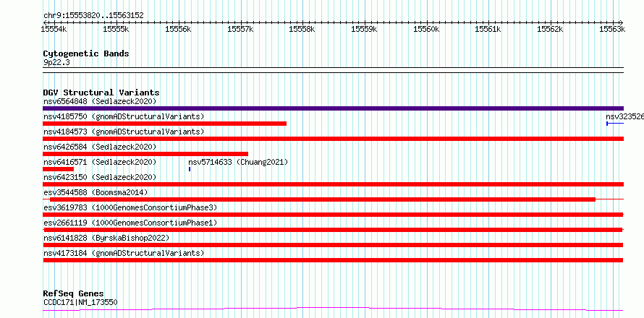This screenshot has height=318, width=644.
Task: Select the red nsv6423150 variant bar
Action: click(x=333, y=184)
